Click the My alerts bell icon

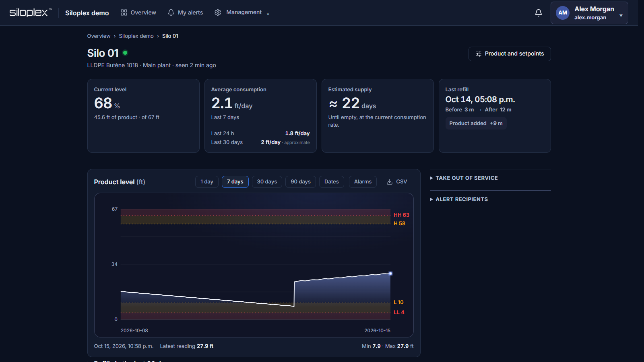(x=171, y=12)
